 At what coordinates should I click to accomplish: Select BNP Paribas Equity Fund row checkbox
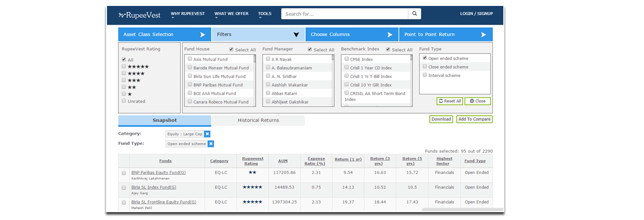click(x=124, y=173)
